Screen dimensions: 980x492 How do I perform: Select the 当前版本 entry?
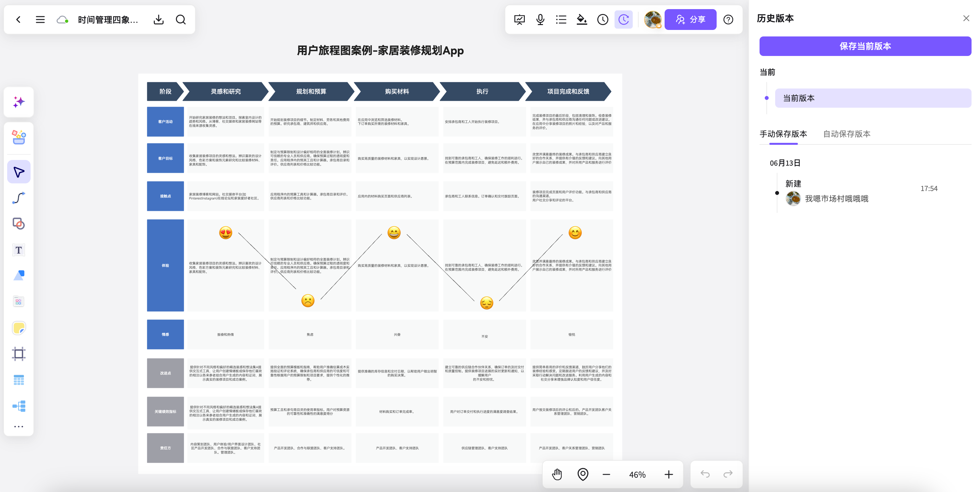click(x=873, y=98)
